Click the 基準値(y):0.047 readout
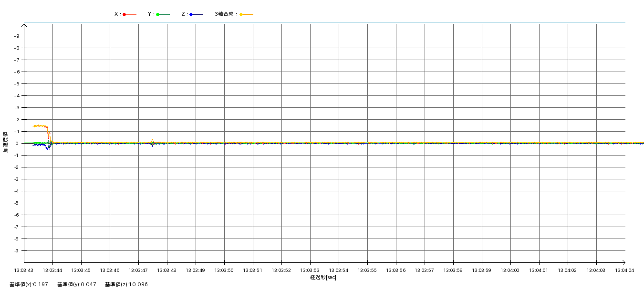644x291 pixels. (x=77, y=284)
